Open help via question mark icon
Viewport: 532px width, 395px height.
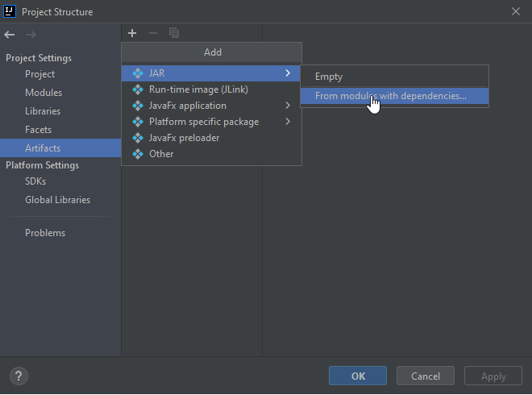19,376
